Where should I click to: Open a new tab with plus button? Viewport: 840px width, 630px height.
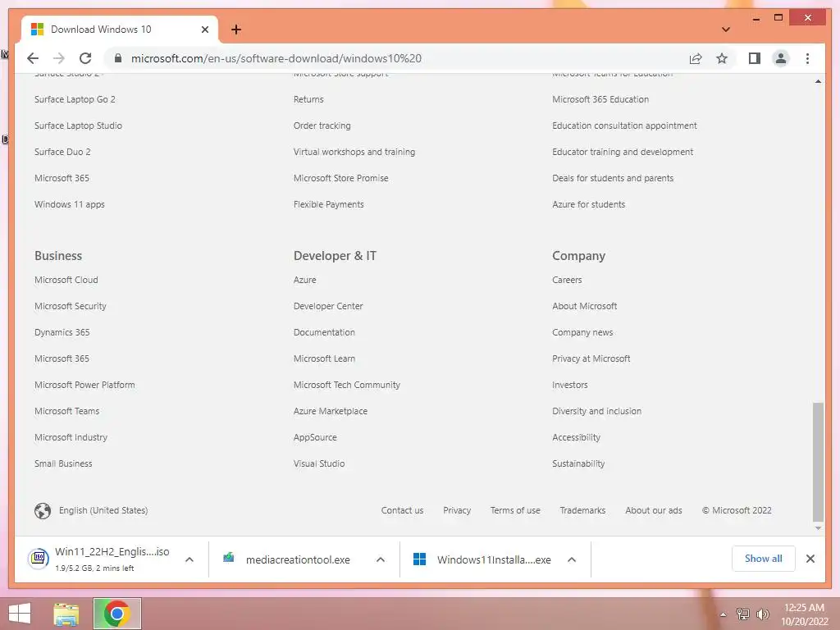(235, 30)
